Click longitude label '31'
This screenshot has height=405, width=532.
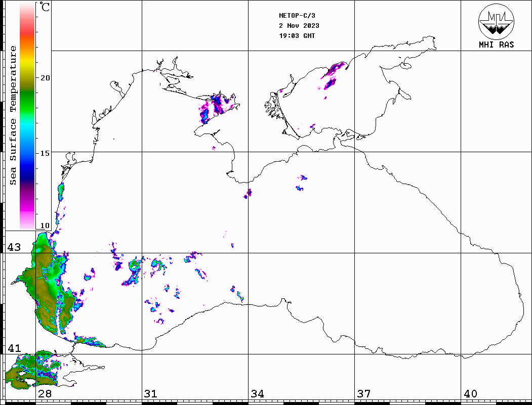tap(151, 394)
